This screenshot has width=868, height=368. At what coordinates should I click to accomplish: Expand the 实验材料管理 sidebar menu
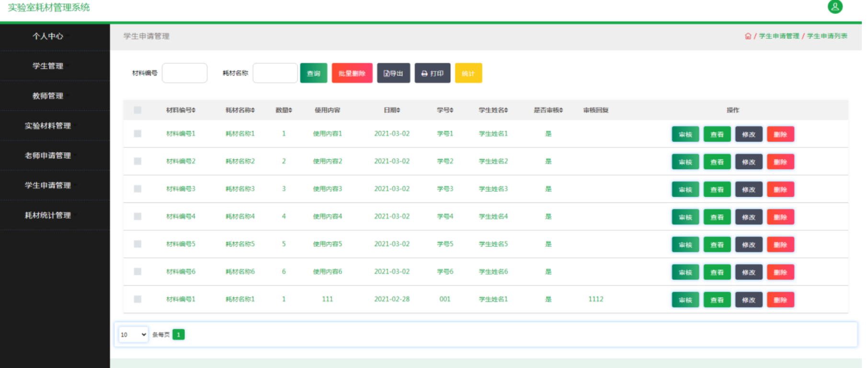48,126
